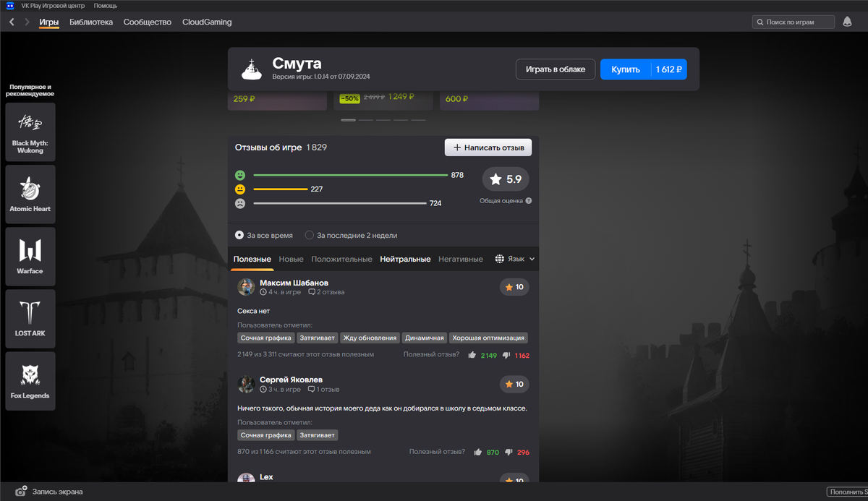Select the first carousel page indicator

tap(349, 120)
